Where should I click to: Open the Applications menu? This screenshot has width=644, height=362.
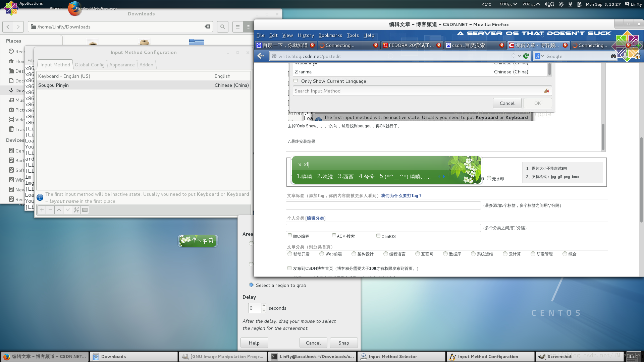click(31, 3)
